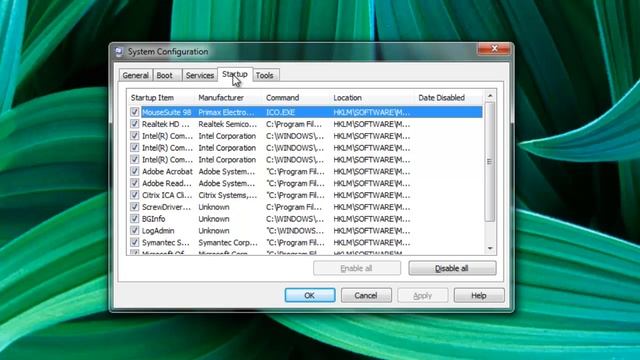Screen dimensions: 640x360
Task: Click the list scrollbar up arrow
Action: [x=490, y=96]
